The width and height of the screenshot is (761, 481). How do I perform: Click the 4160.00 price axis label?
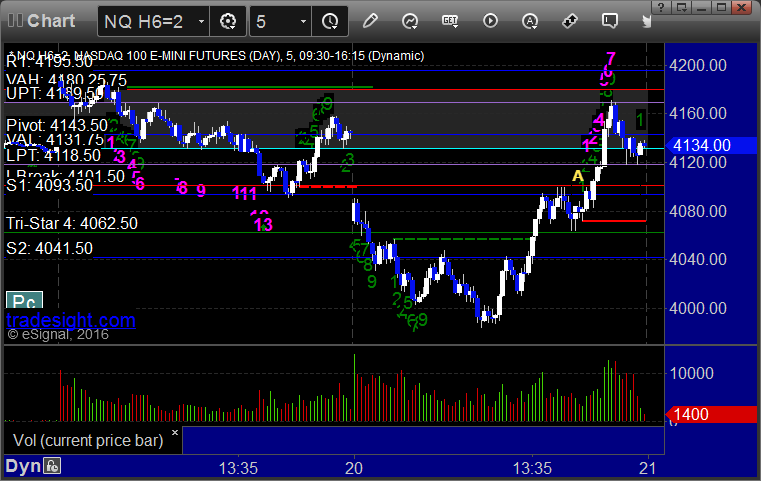697,114
